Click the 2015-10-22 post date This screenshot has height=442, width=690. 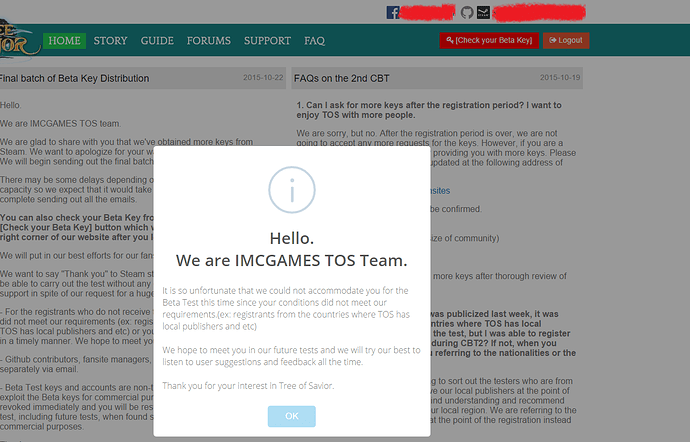(263, 77)
